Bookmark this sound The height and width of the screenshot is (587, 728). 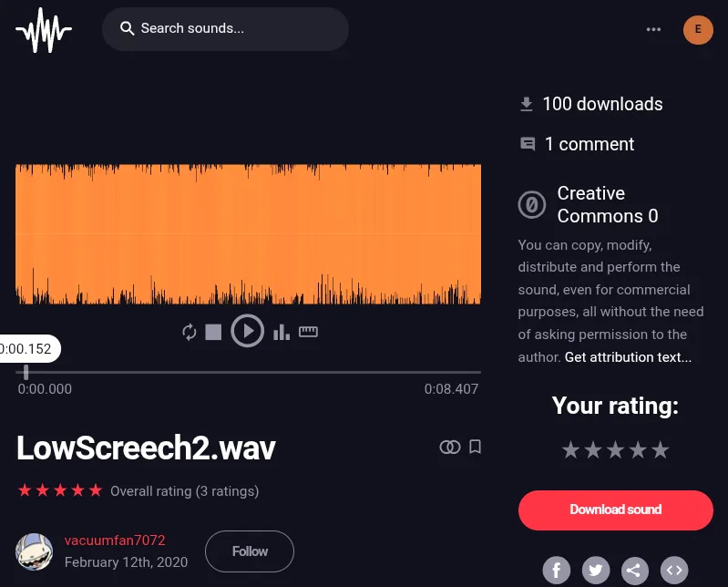click(475, 447)
